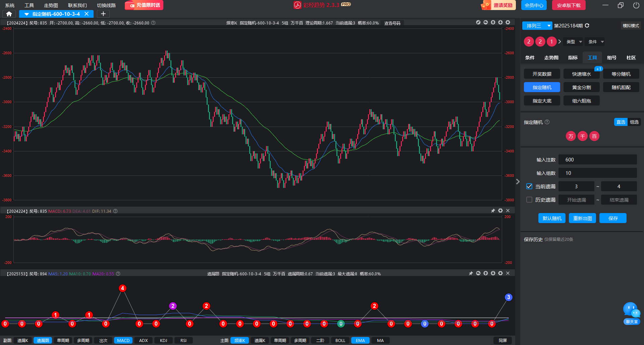Switch to right panel 条件 tab
The image size is (644, 345).
(530, 58)
